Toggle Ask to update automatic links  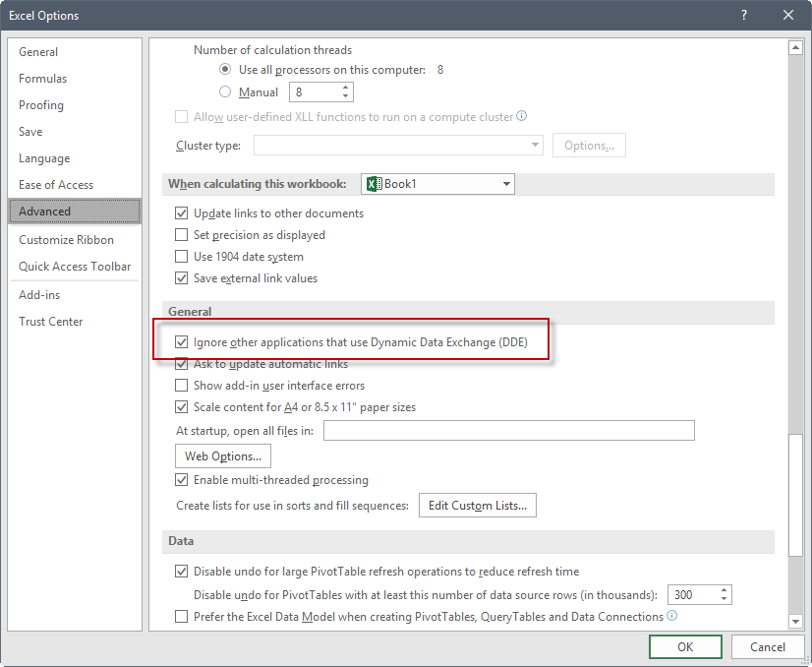181,364
